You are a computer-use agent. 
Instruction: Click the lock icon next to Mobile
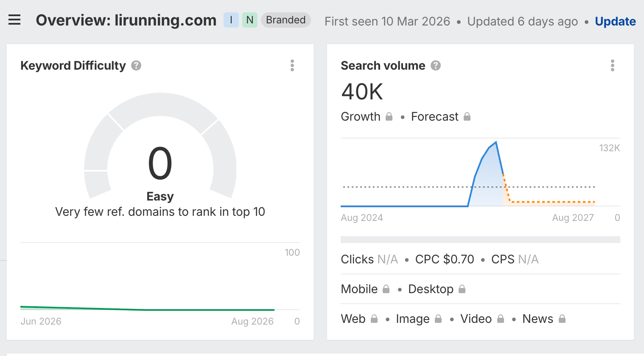coord(386,289)
